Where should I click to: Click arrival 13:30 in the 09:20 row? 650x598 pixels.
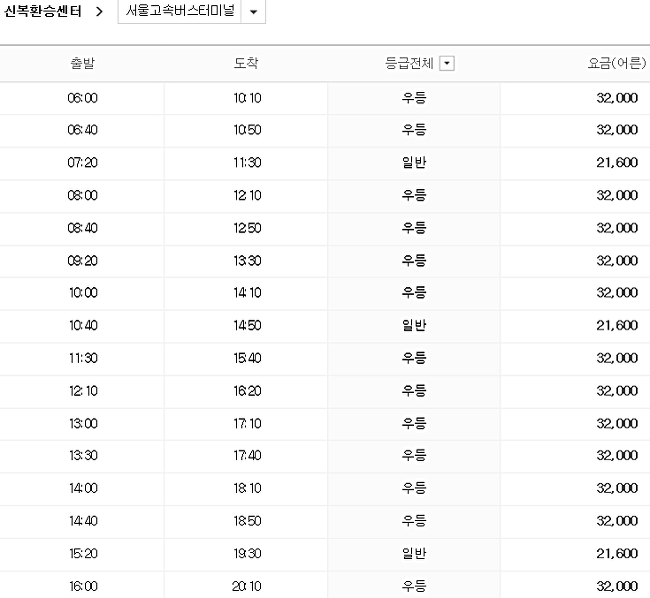point(247,261)
